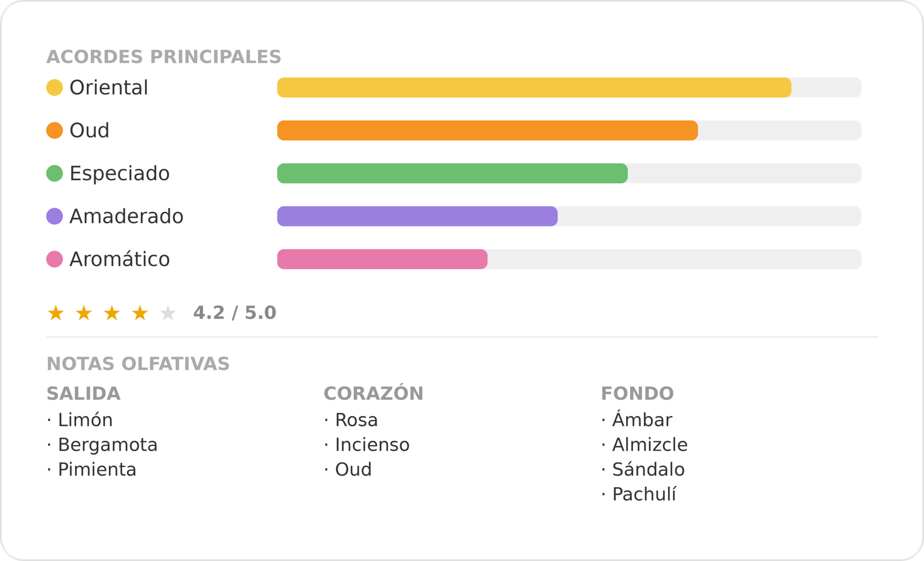Click the pink Aromático accord dot
The image size is (924, 561).
coord(54,259)
